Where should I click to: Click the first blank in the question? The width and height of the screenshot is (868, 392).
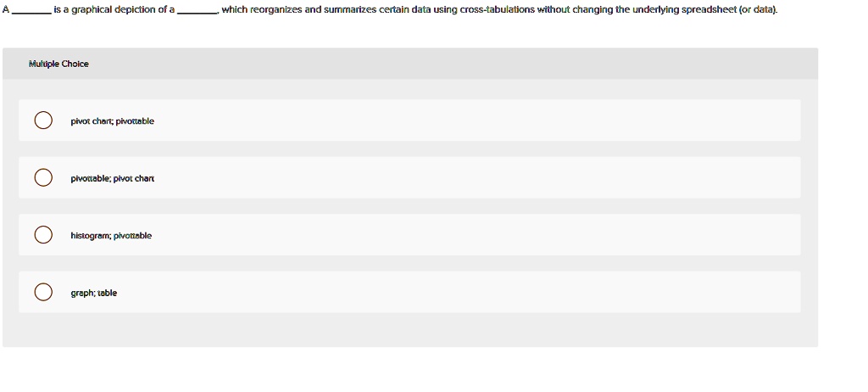pos(32,11)
